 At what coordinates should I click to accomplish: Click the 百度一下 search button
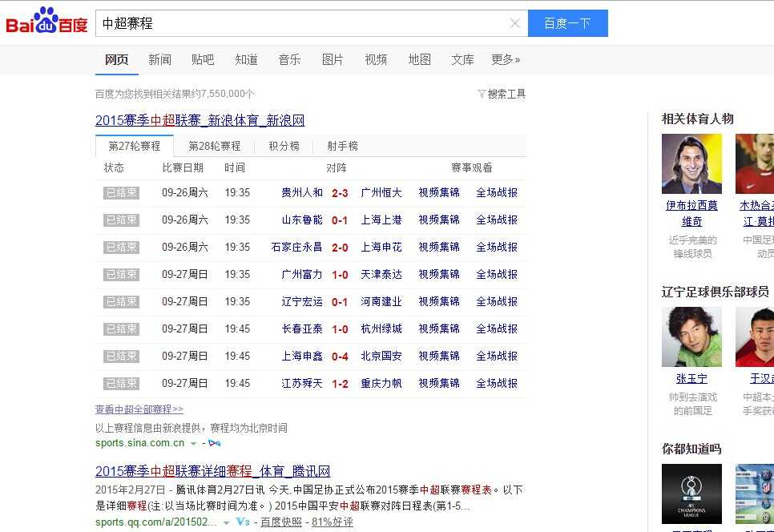(567, 23)
